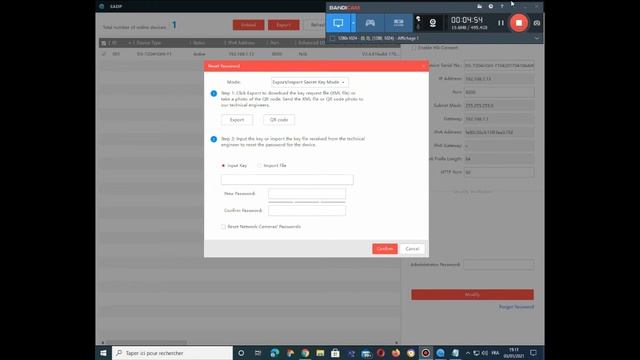Open the Mode dropdown in Reset Password
Image resolution: width=640 pixels, height=360 pixels.
(309, 82)
